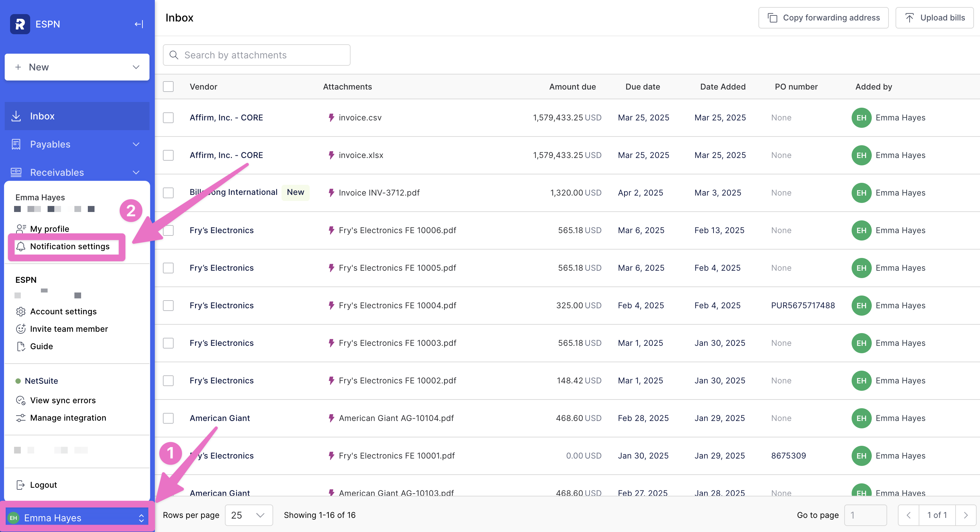Go to the previous page arrow

click(909, 515)
